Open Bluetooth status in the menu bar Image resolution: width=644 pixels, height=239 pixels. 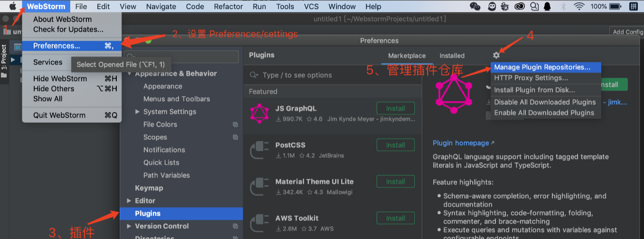point(564,6)
